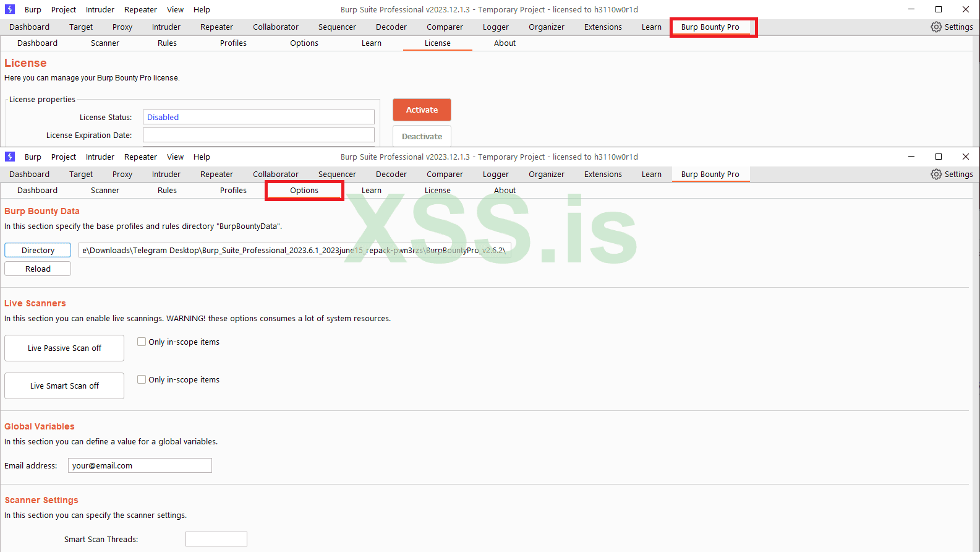Viewport: 980px width, 552px height.
Task: Open the Scanner sub-tab in the Options window
Action: (105, 190)
